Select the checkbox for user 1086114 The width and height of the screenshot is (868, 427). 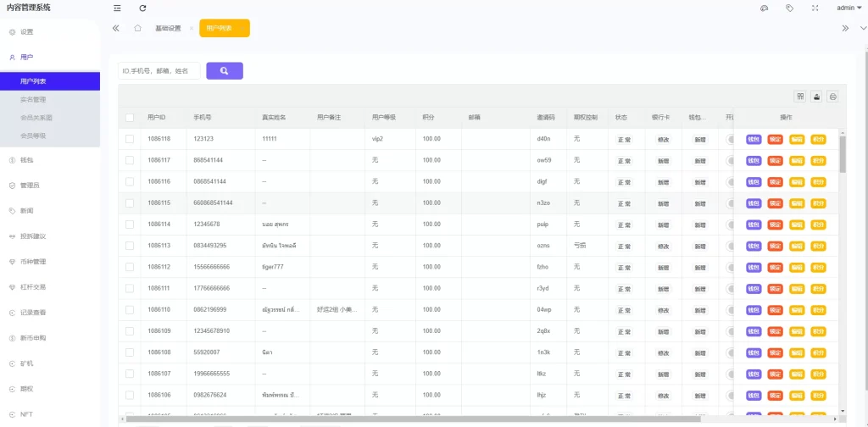click(x=130, y=225)
